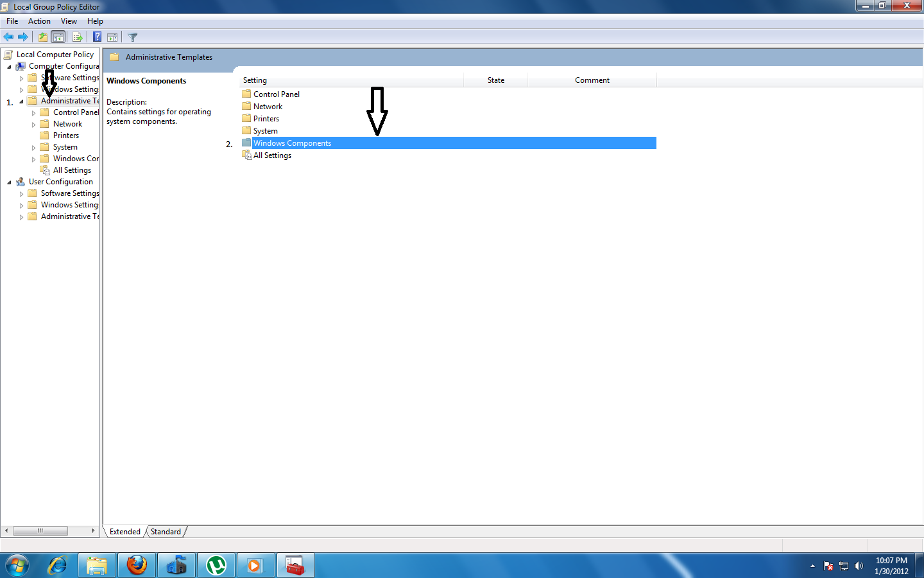This screenshot has width=924, height=578.
Task: Click the Computer Configuration computer icon
Action: click(x=21, y=66)
